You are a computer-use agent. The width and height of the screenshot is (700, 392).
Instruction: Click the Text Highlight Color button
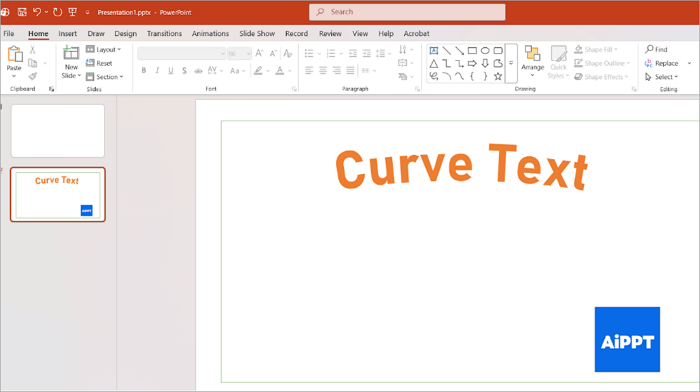[258, 71]
